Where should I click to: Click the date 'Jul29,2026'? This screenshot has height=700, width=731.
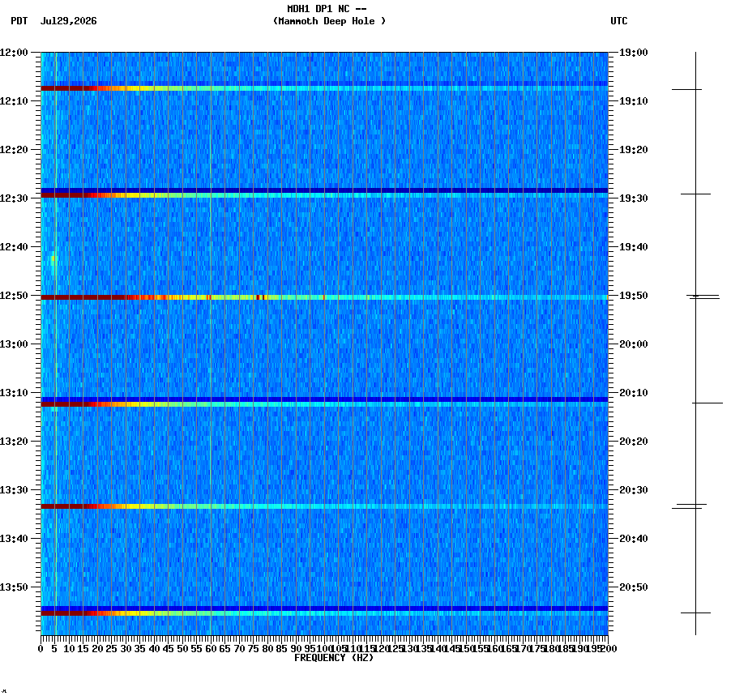69,21
